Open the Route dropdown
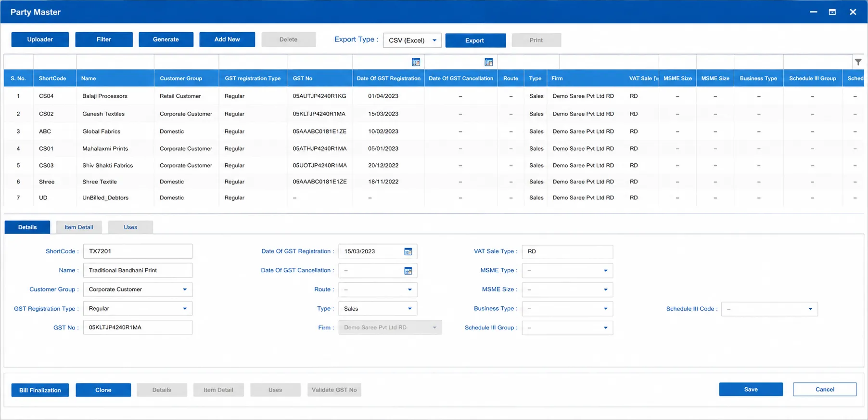868x420 pixels. [378, 289]
